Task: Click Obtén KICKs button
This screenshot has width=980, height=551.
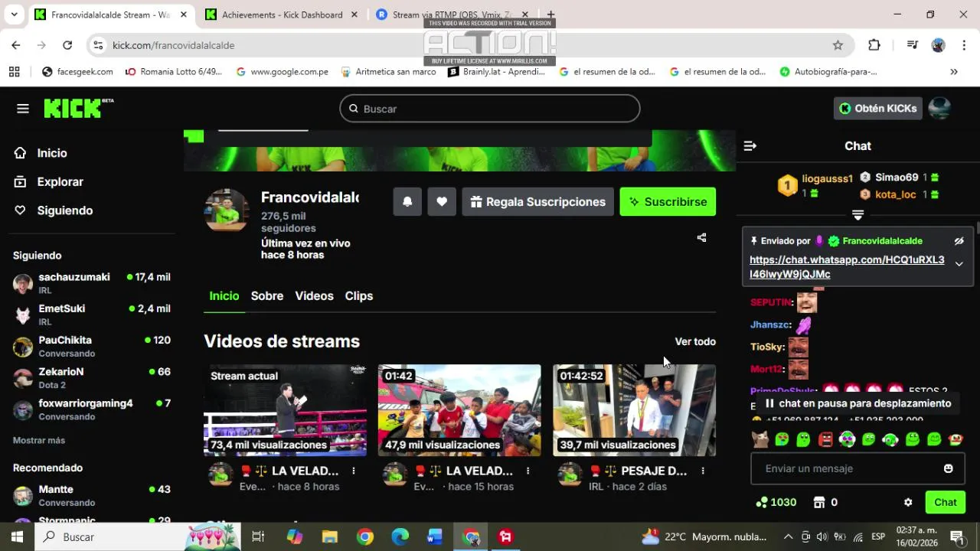Action: 877,109
